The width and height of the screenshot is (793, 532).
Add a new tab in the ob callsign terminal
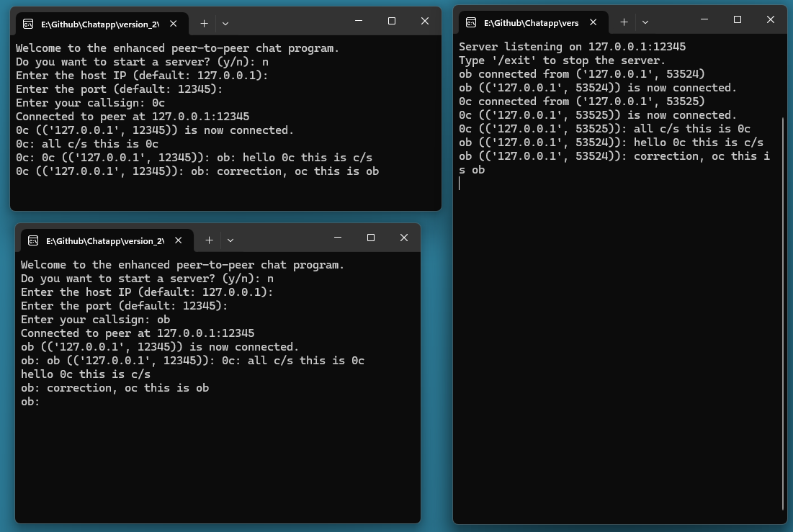[x=209, y=240]
